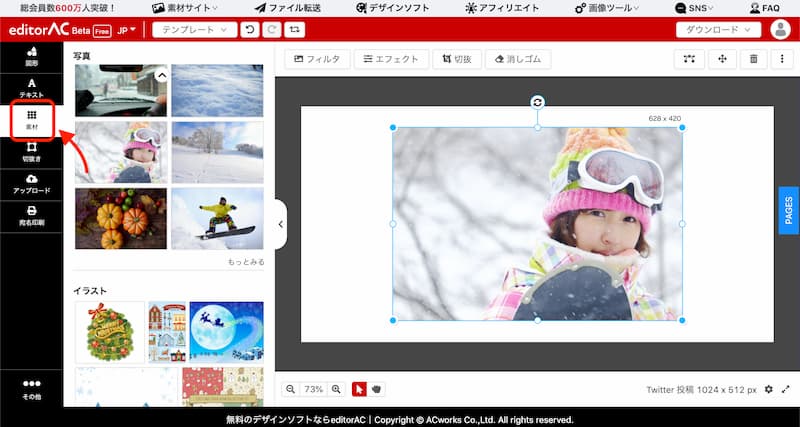This screenshot has height=427, width=800.
Task: Open the ファイル転送 file transfer link
Action: [x=288, y=8]
